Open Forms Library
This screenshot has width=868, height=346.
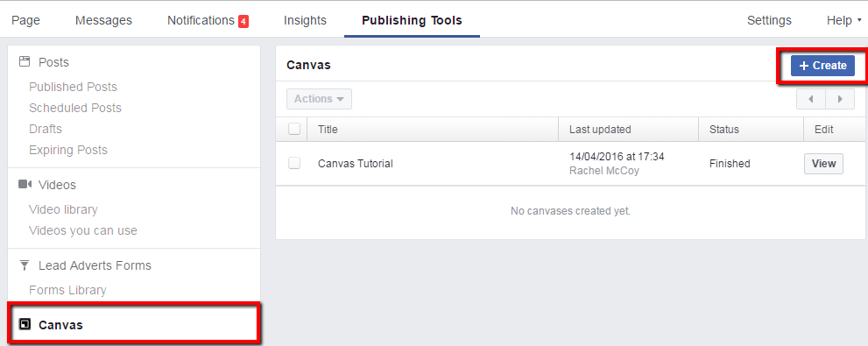(x=67, y=290)
